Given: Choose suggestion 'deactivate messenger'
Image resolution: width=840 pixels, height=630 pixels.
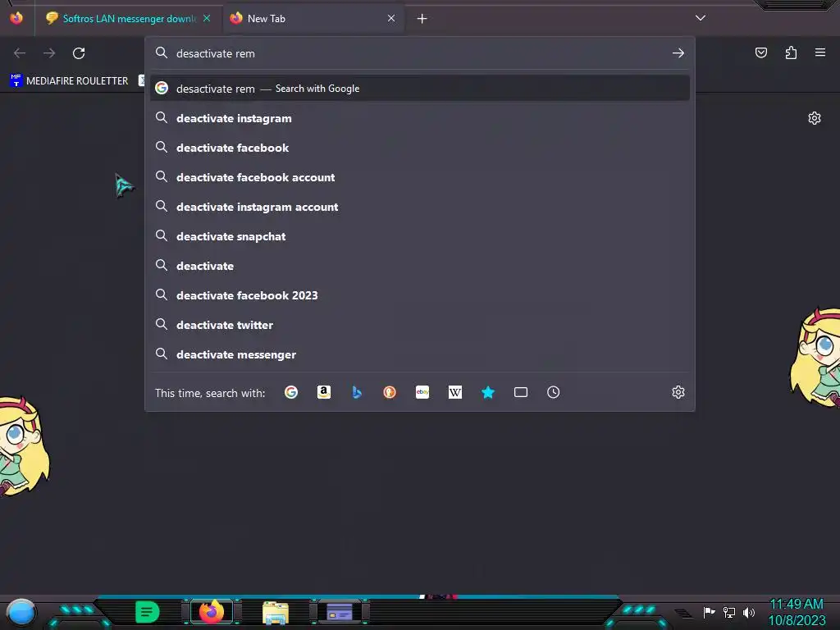Looking at the screenshot, I should (x=420, y=354).
